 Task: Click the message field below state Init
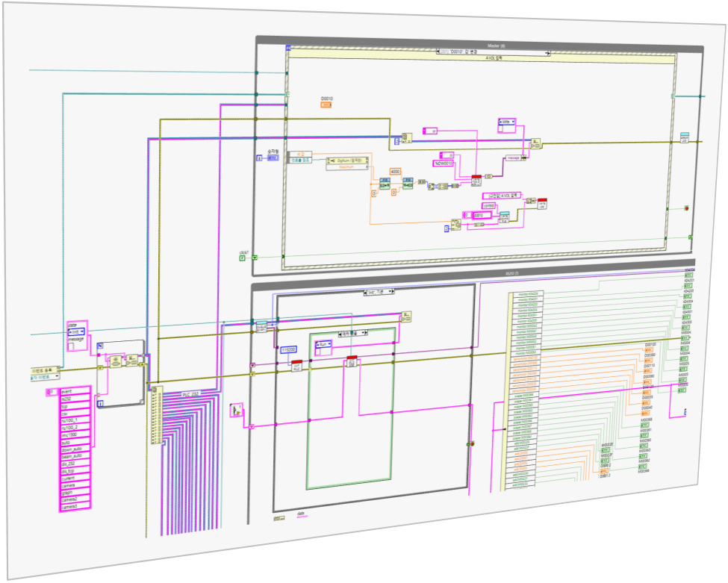[71, 346]
